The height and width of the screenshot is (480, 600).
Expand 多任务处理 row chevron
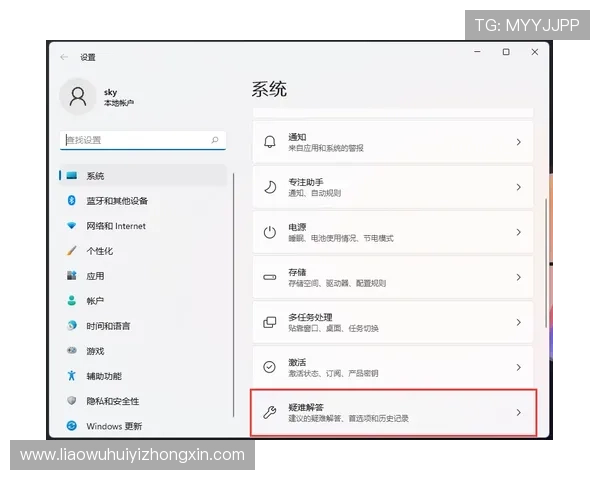pyautogui.click(x=518, y=322)
